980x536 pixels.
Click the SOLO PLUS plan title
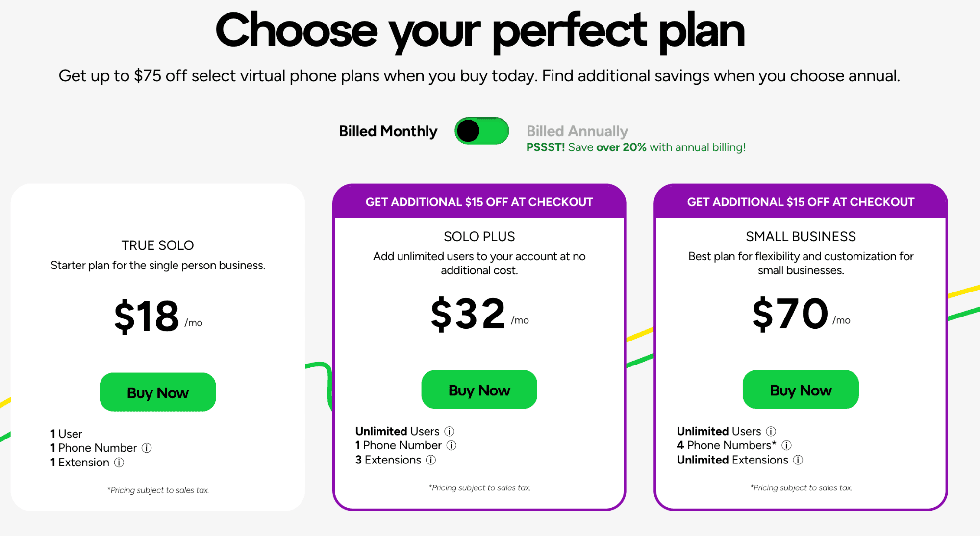(x=479, y=237)
